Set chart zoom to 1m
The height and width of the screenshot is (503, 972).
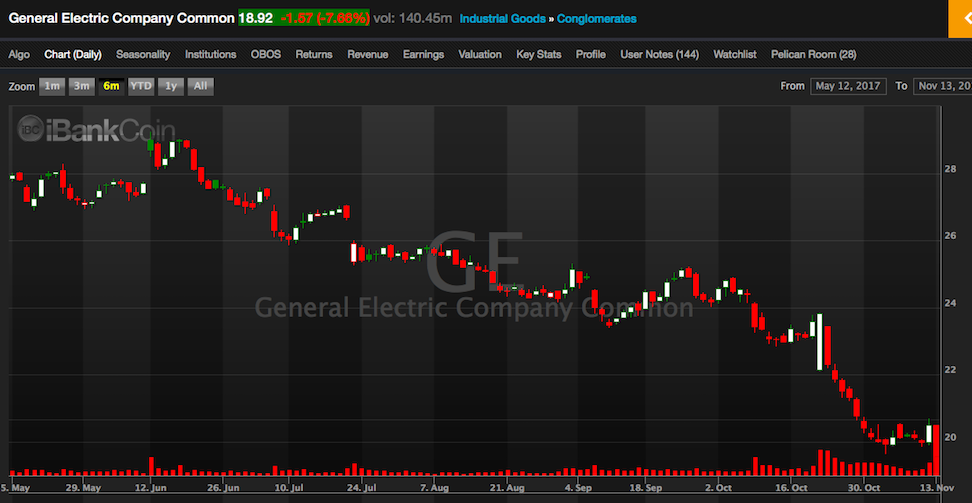[x=52, y=86]
